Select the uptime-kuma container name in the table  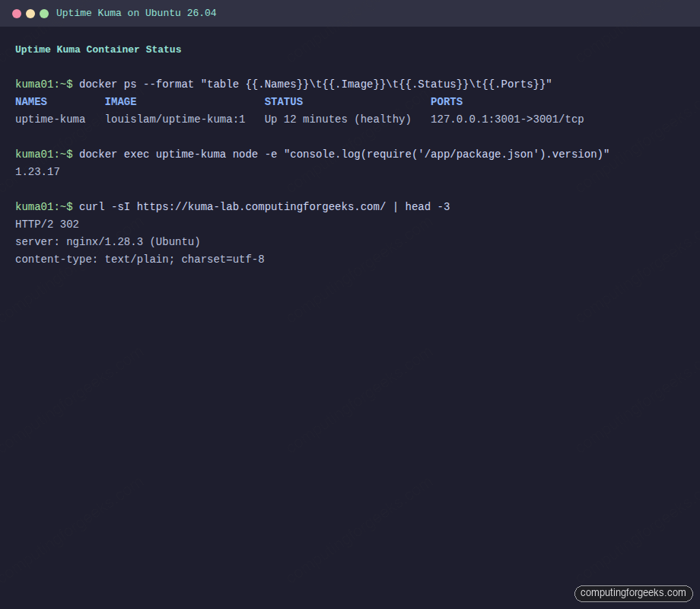tap(51, 119)
